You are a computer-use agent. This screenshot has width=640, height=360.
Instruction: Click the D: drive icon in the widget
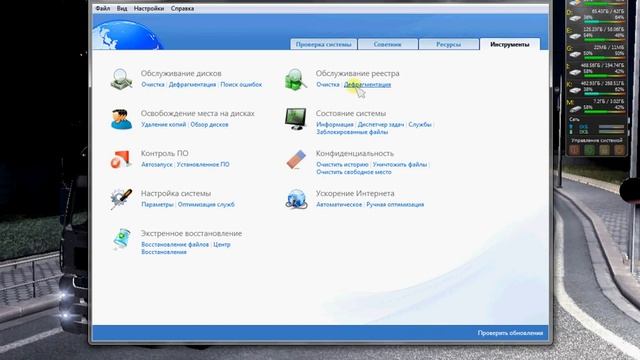click(575, 18)
